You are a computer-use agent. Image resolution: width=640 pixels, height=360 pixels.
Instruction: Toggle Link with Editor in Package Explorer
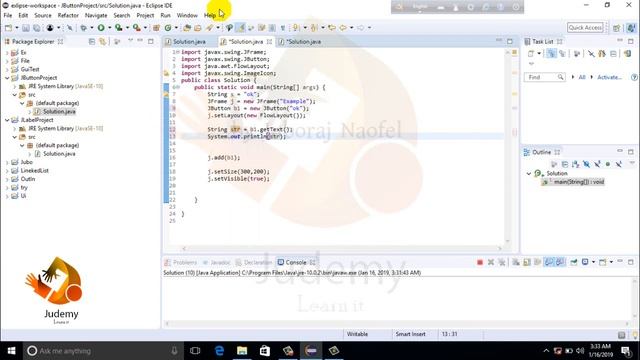click(x=102, y=42)
